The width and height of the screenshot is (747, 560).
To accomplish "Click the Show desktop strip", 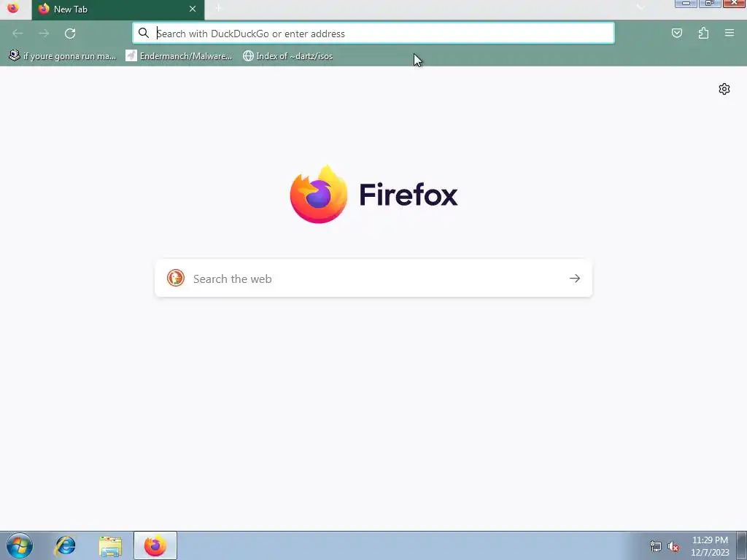I will click(x=741, y=545).
